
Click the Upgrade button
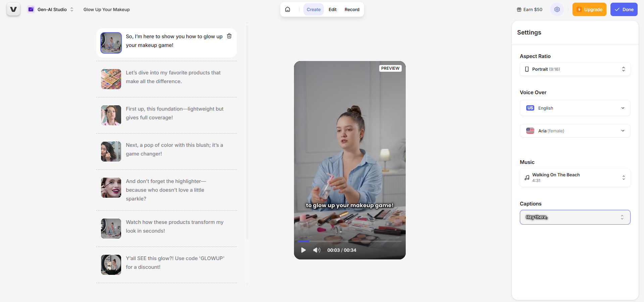[589, 9]
